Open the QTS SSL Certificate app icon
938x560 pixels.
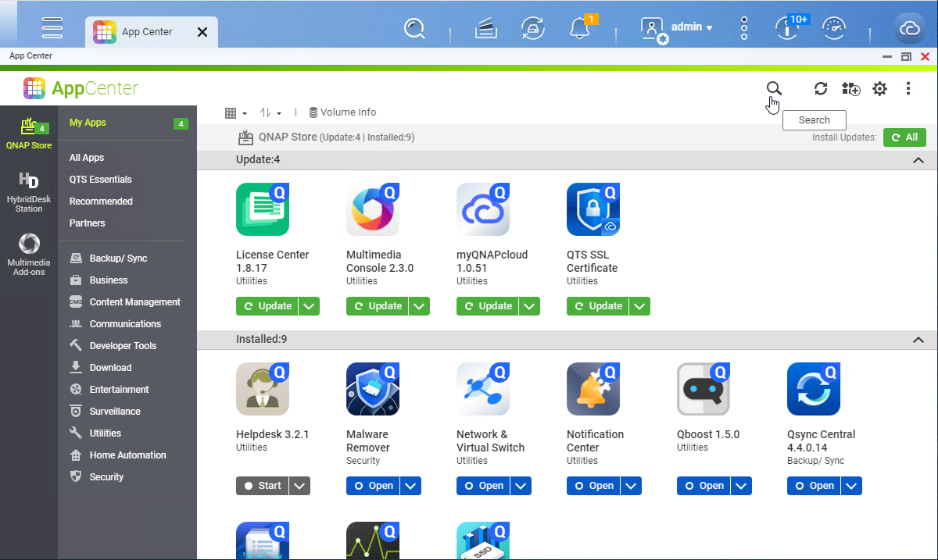(593, 209)
